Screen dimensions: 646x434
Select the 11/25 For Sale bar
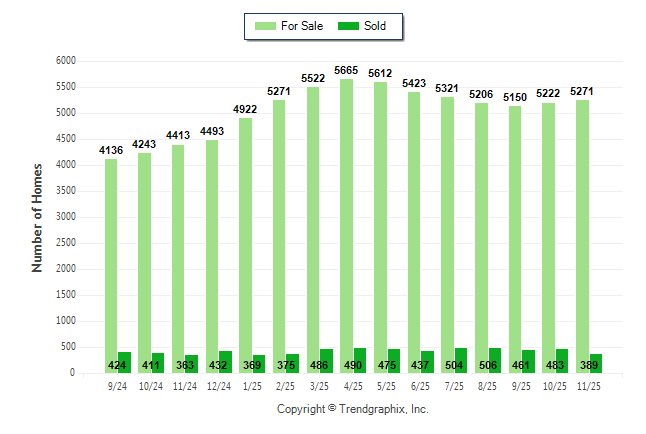click(581, 236)
